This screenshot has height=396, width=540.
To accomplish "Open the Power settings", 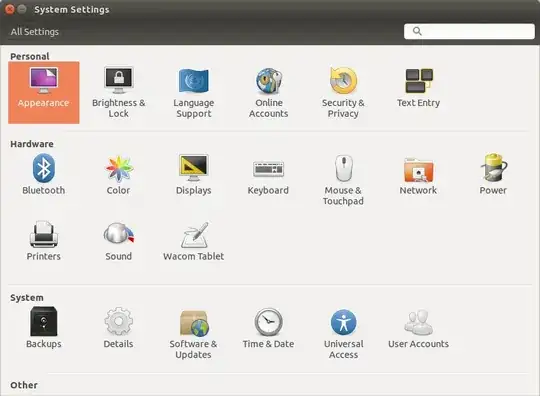I will tap(493, 175).
